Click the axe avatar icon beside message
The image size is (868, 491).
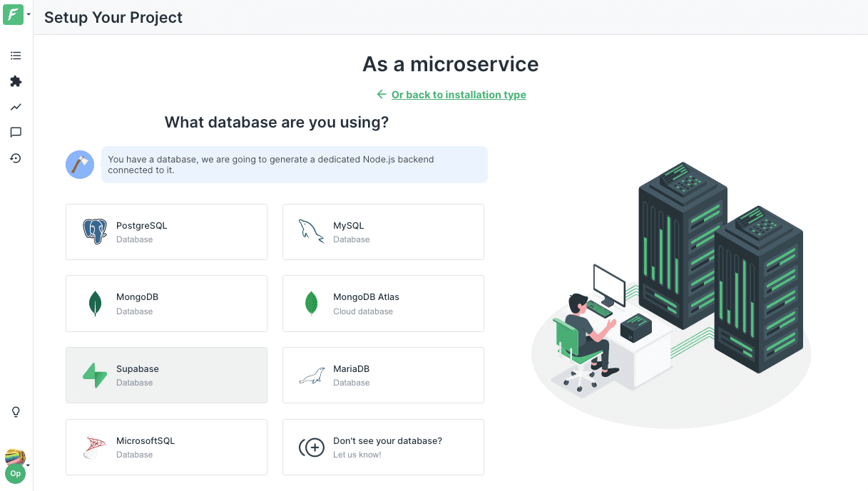point(80,165)
